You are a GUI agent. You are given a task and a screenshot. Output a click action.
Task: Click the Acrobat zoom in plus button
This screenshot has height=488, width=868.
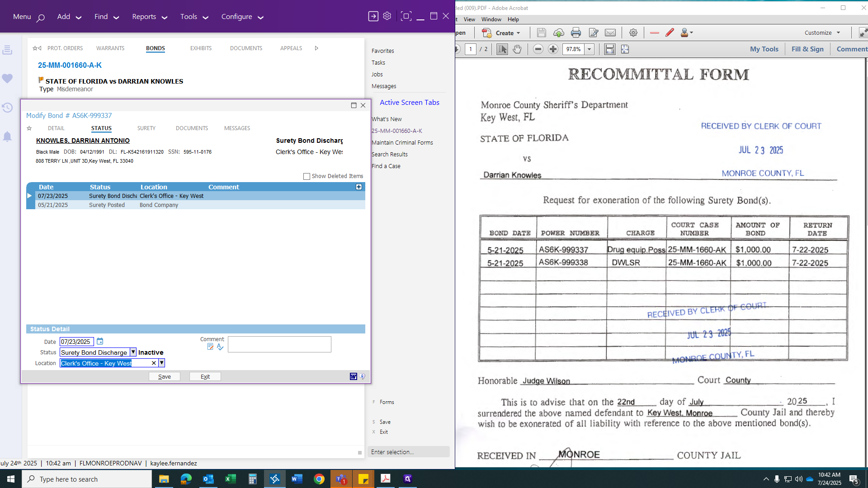click(553, 49)
